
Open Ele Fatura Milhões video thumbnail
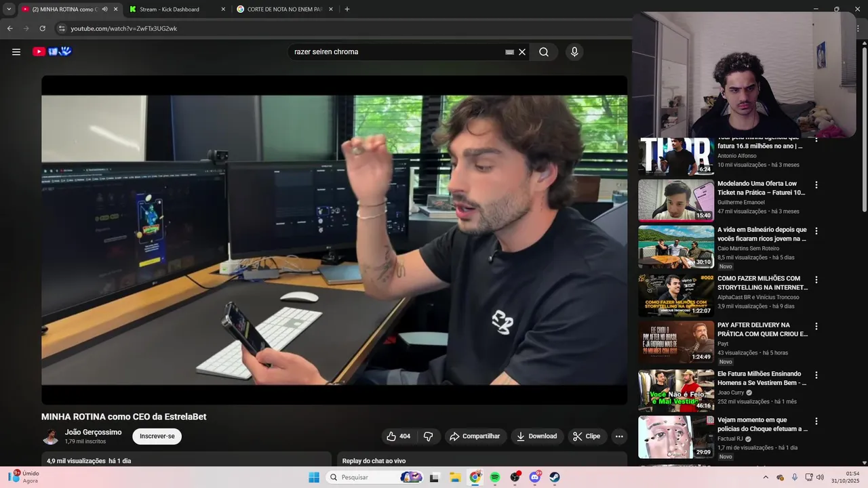coord(676,391)
